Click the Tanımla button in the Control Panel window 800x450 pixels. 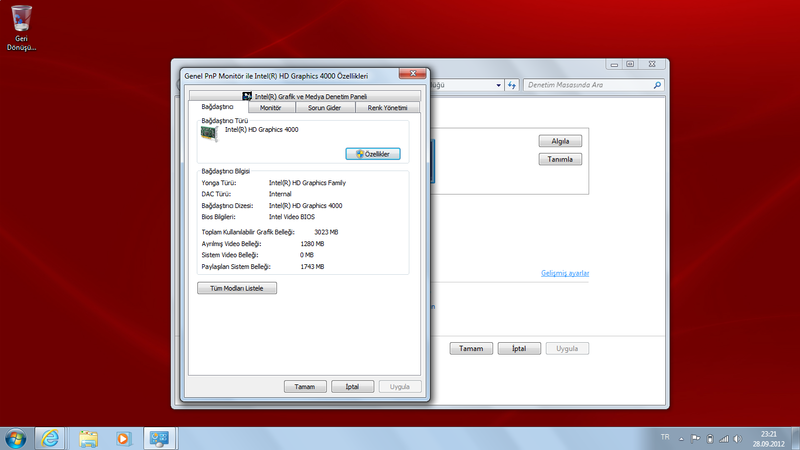(560, 159)
